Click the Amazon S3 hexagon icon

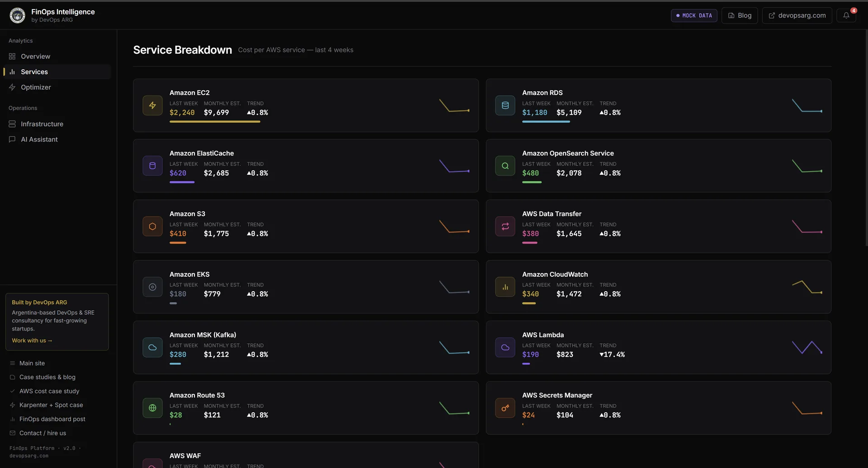pos(152,227)
